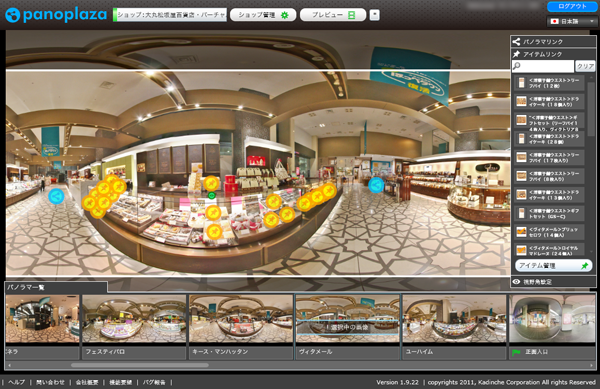Click the panorama list horizontal scrollbar thumb
Viewport: 600px width, 389px height.
pos(140,365)
